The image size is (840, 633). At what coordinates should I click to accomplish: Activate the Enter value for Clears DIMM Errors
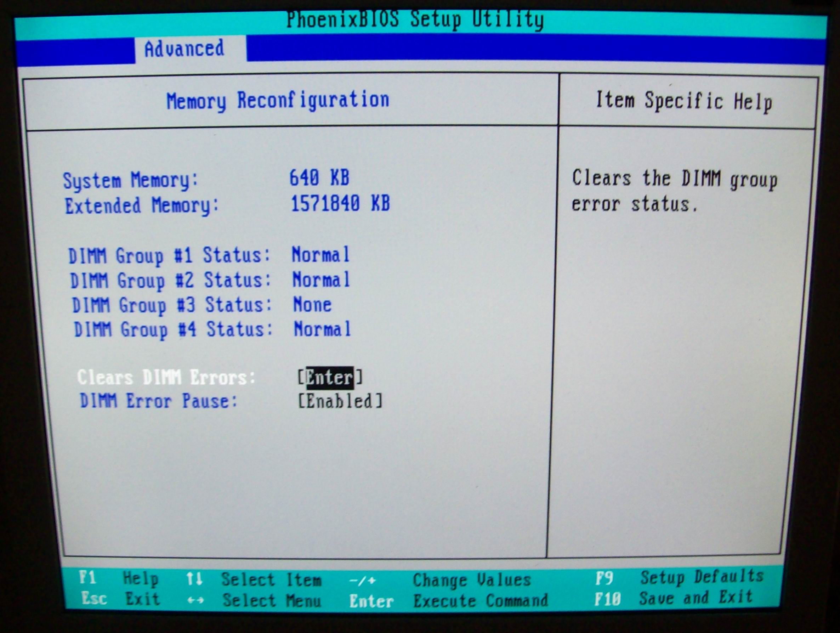coord(330,378)
